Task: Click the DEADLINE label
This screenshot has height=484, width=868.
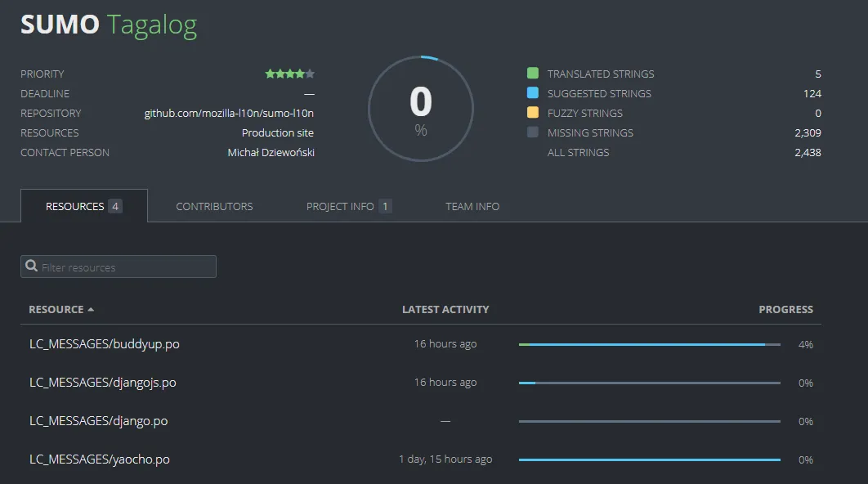Action: pos(45,93)
